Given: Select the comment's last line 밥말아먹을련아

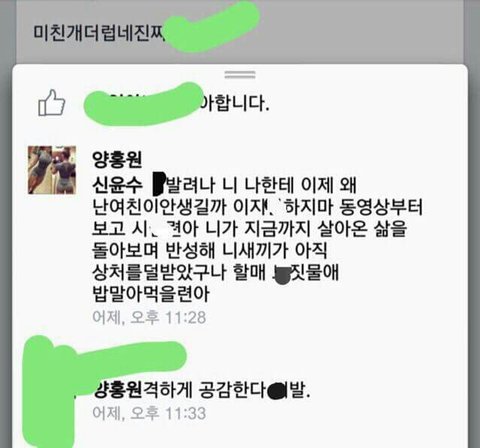Looking at the screenshot, I should click(x=151, y=294).
